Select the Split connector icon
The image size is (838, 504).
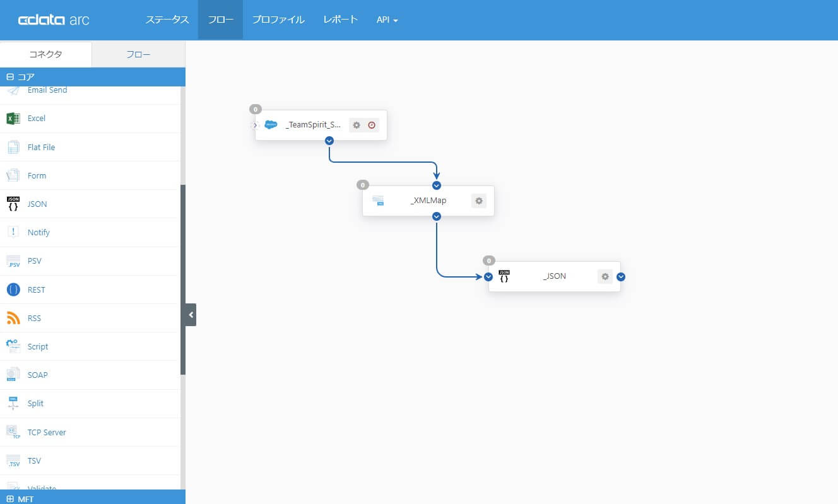pos(13,403)
